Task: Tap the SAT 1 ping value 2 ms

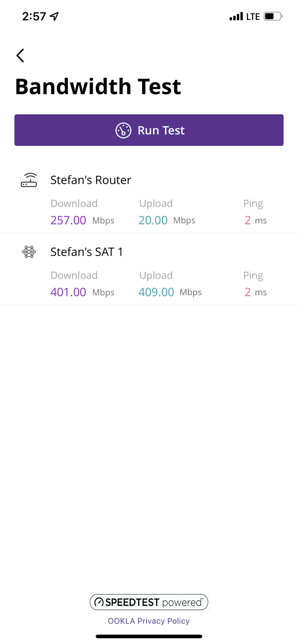Action: click(255, 292)
